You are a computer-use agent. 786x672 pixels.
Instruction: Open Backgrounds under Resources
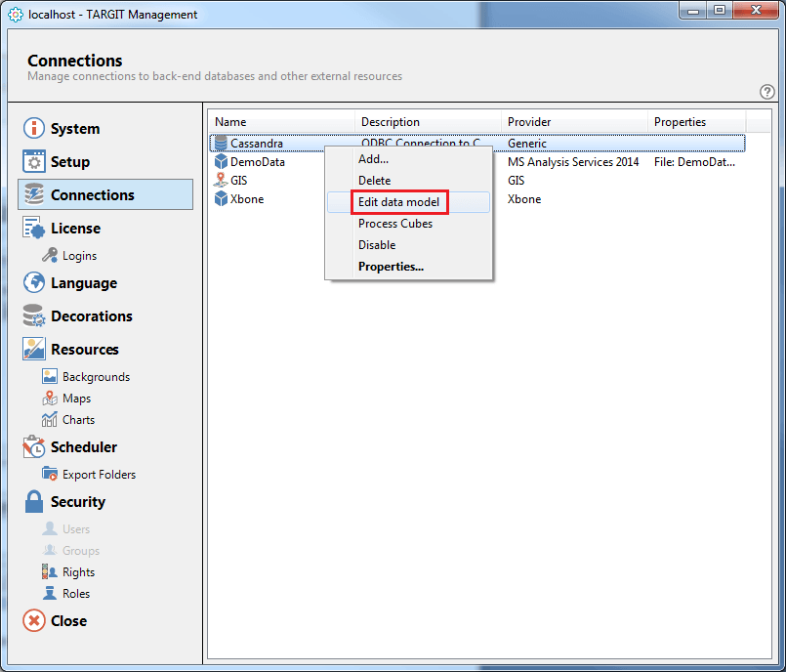click(x=96, y=377)
